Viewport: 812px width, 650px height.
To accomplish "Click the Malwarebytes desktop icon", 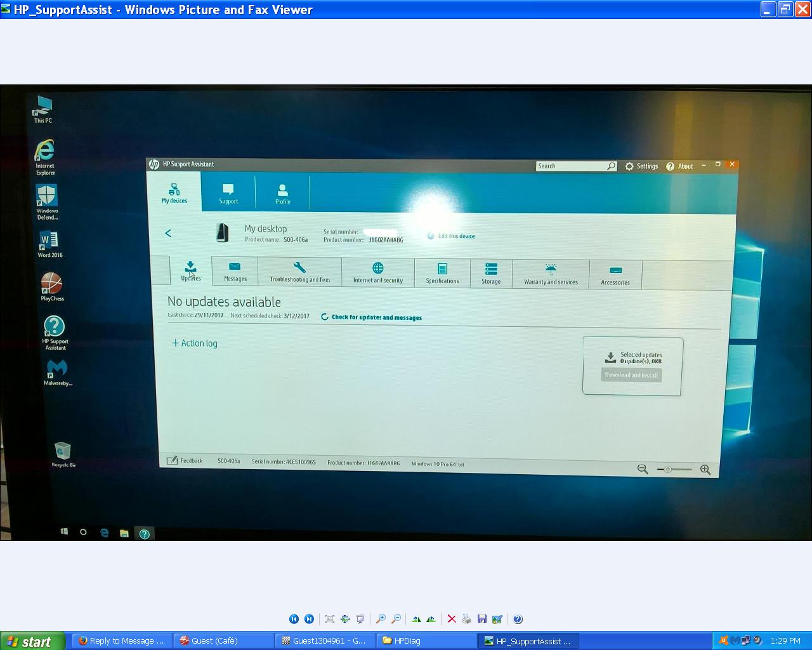I will point(57,372).
